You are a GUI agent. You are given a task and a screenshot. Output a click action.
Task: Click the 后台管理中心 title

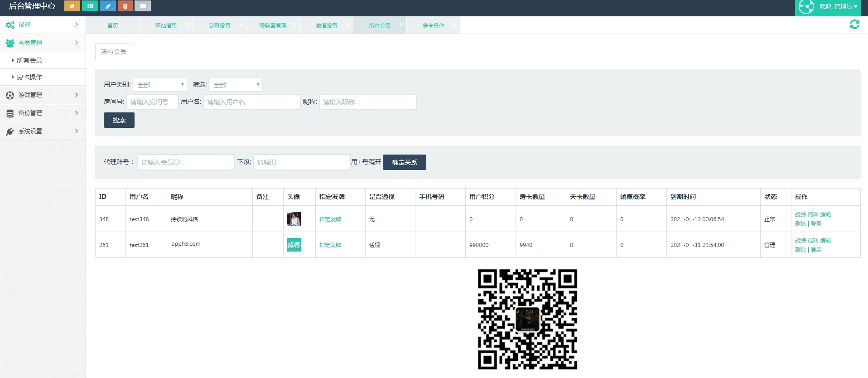point(32,6)
